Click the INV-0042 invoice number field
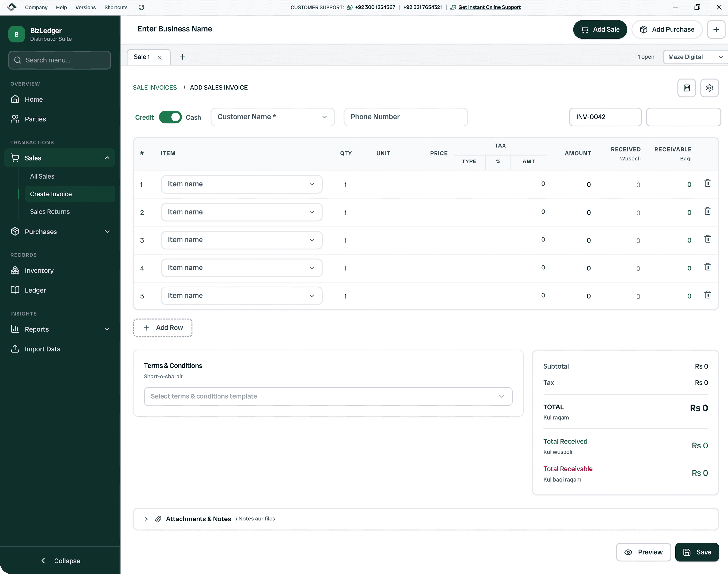 coord(605,117)
